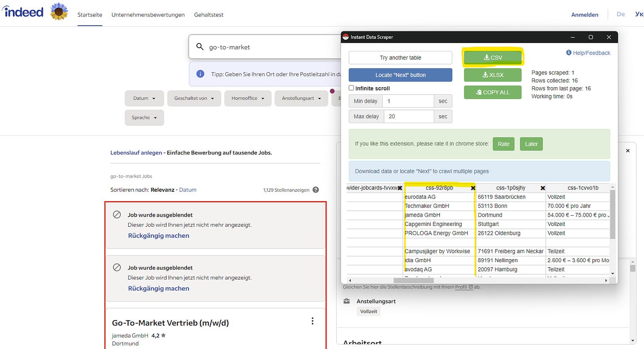Select the 20097 Hamburg cell
Viewport: 644px width, 349px height.
tap(511, 269)
